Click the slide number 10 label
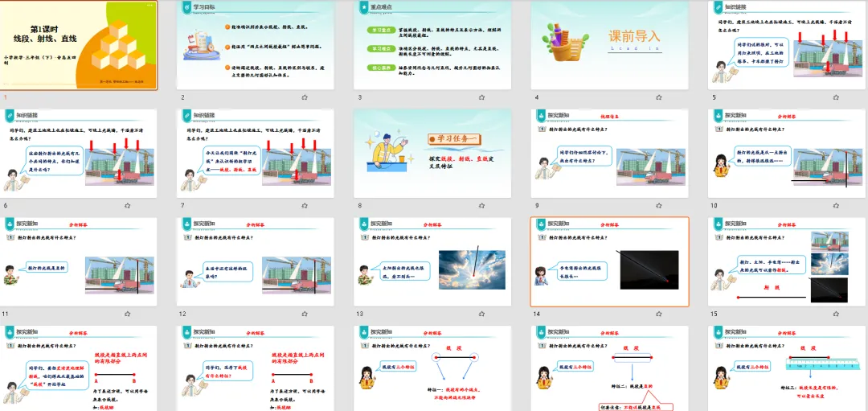The height and width of the screenshot is (411, 868). 716,206
